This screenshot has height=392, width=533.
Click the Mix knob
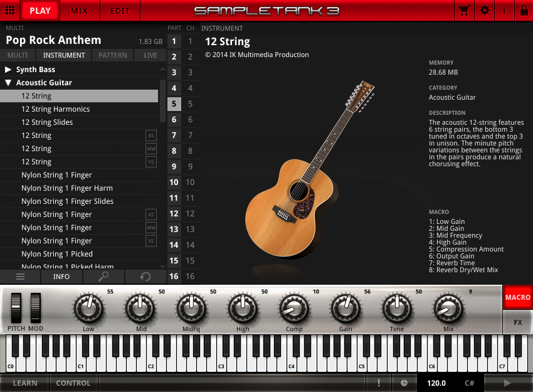pyautogui.click(x=448, y=309)
